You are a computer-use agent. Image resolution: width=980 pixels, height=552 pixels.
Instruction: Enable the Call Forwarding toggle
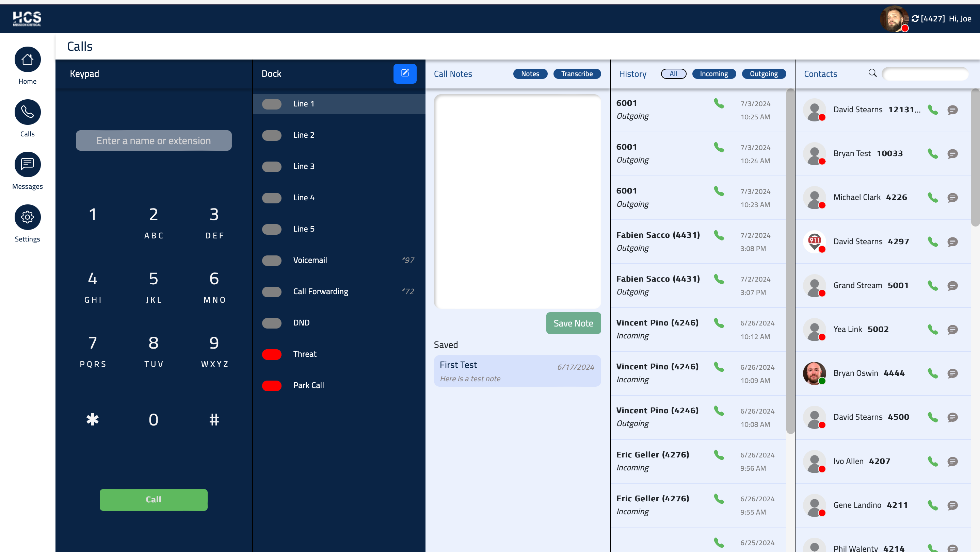pyautogui.click(x=272, y=291)
